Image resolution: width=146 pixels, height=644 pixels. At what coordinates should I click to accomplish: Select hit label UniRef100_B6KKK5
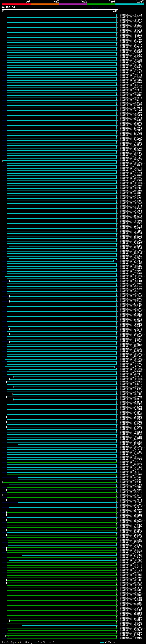(x=131, y=326)
